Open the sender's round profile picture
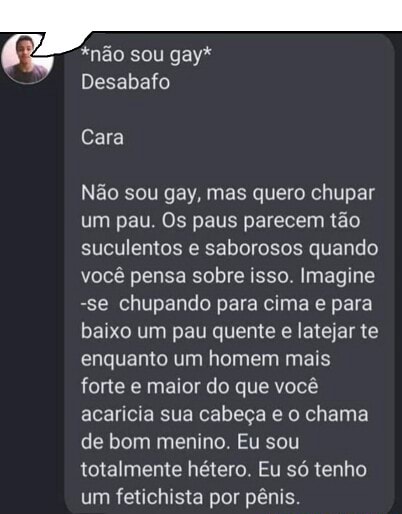 pyautogui.click(x=27, y=59)
